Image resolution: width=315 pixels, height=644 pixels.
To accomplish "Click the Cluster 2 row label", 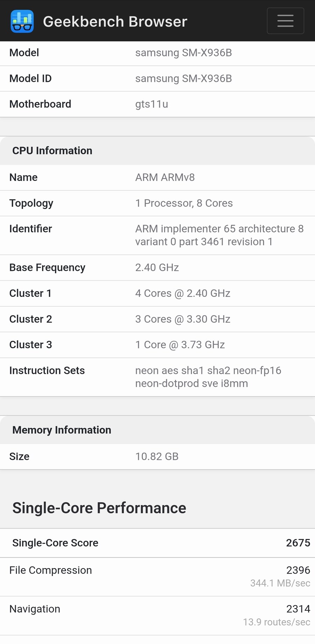I will click(x=30, y=319).
